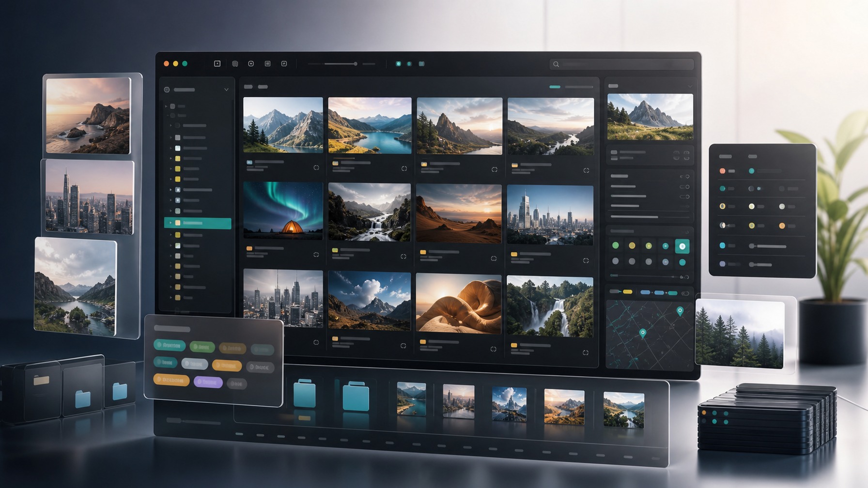
Task: Open the first teal folder in the bottom filmstrip
Action: (305, 393)
